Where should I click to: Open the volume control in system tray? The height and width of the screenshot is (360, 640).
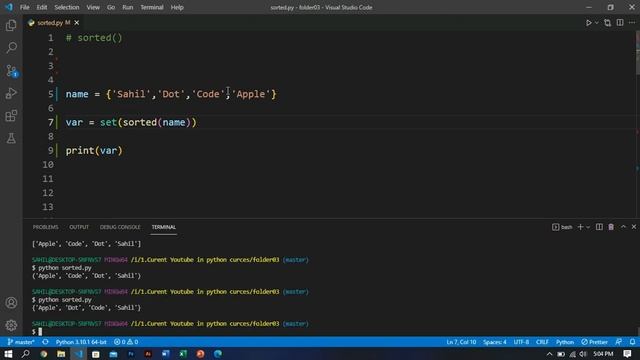pos(583,354)
